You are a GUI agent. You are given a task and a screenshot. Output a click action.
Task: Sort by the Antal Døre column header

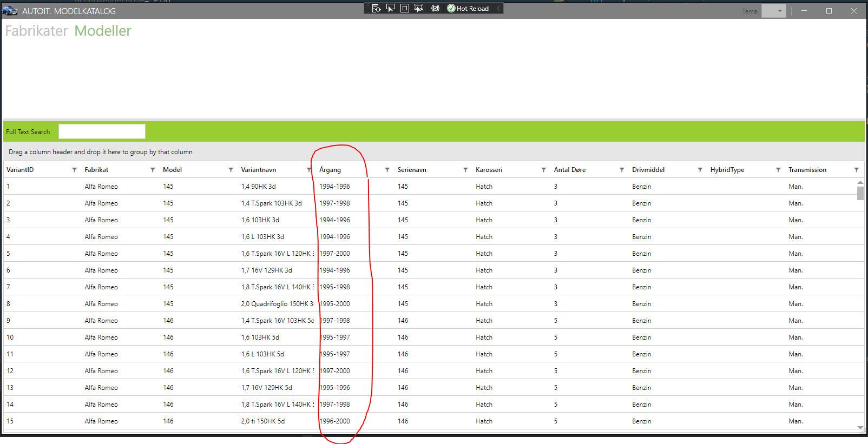click(570, 170)
